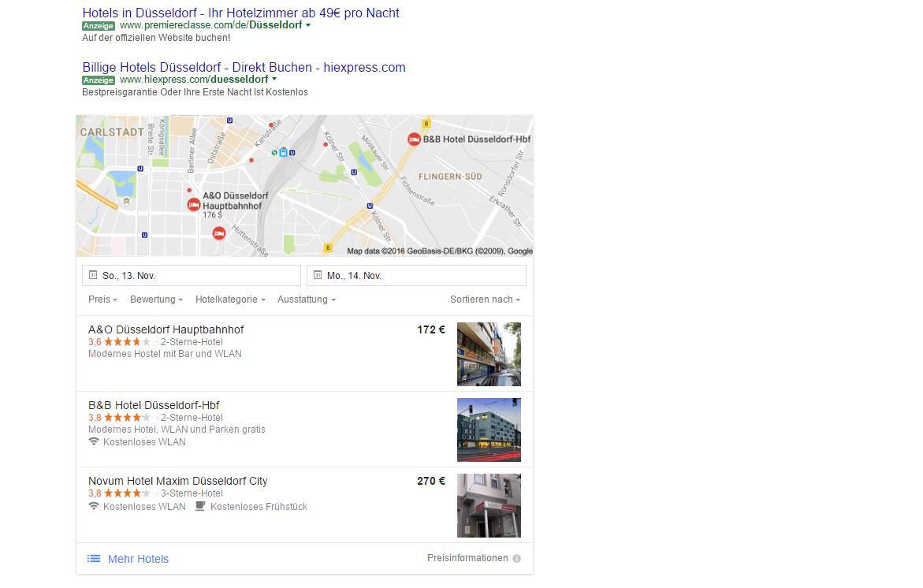Open the hiexpress.com Billige Hotels ad
Screen dimensions: 923x588
click(x=244, y=67)
